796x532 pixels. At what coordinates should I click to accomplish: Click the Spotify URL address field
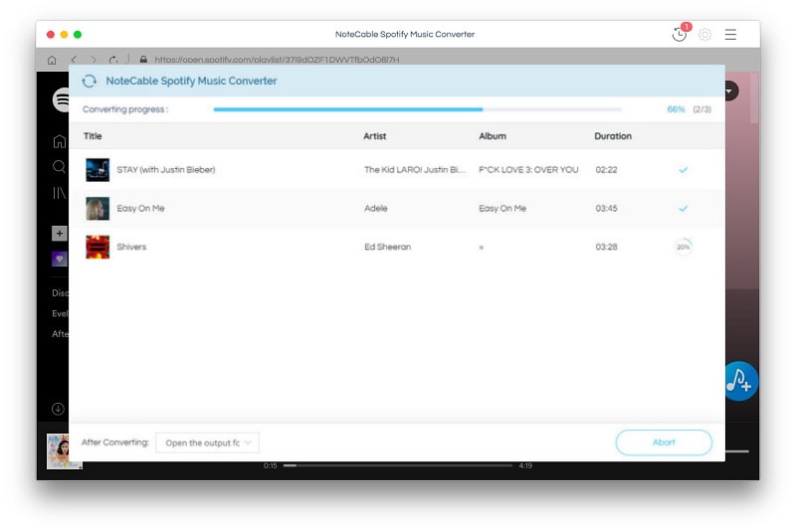coord(277,60)
